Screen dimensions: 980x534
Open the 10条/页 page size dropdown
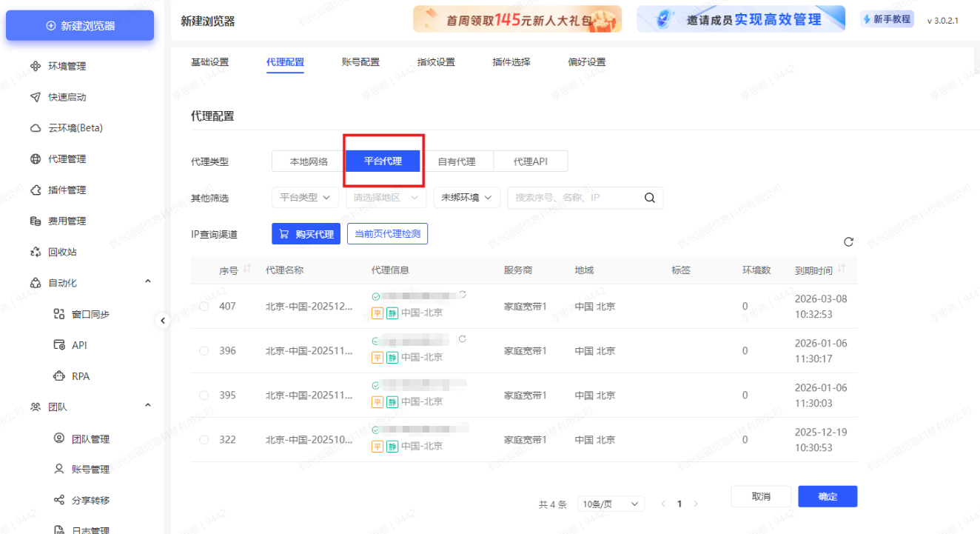[x=610, y=503]
